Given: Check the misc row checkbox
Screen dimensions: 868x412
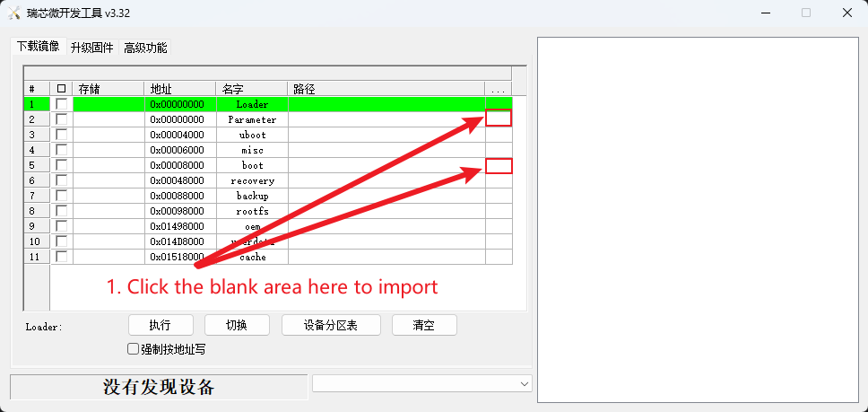Looking at the screenshot, I should pos(62,150).
